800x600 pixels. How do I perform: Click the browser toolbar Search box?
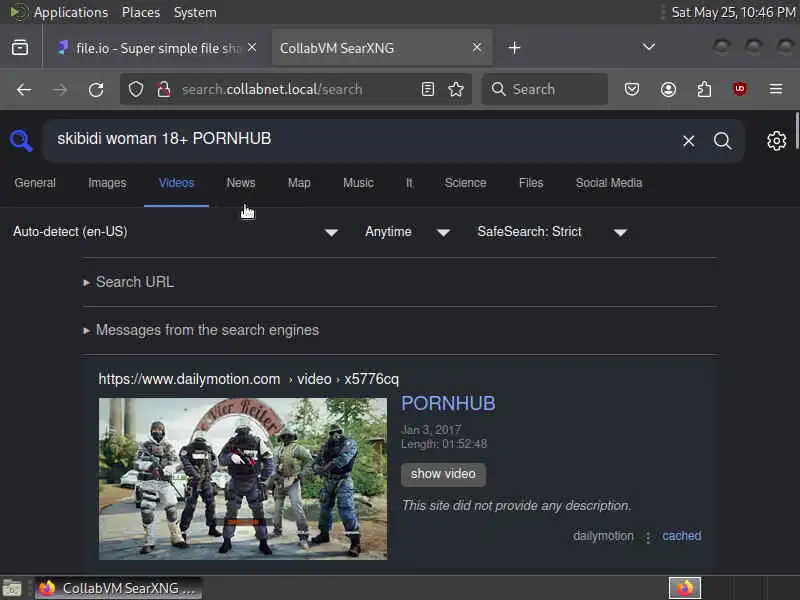click(x=545, y=90)
